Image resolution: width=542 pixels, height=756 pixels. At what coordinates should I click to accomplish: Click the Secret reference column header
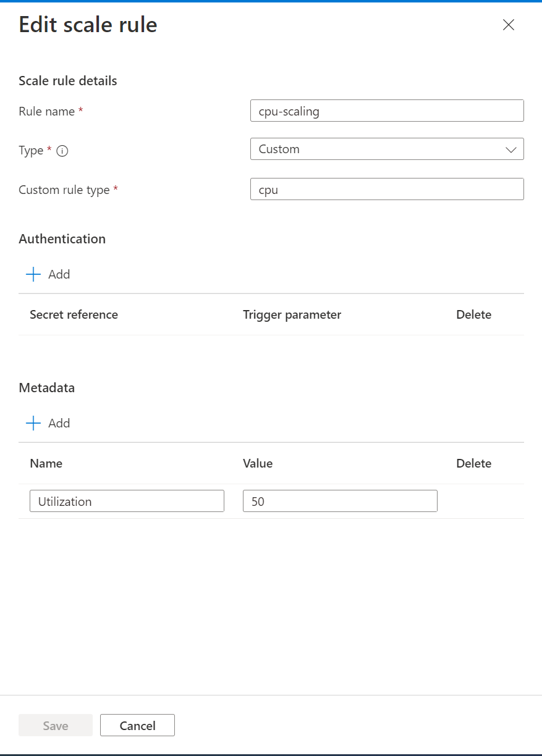click(74, 314)
